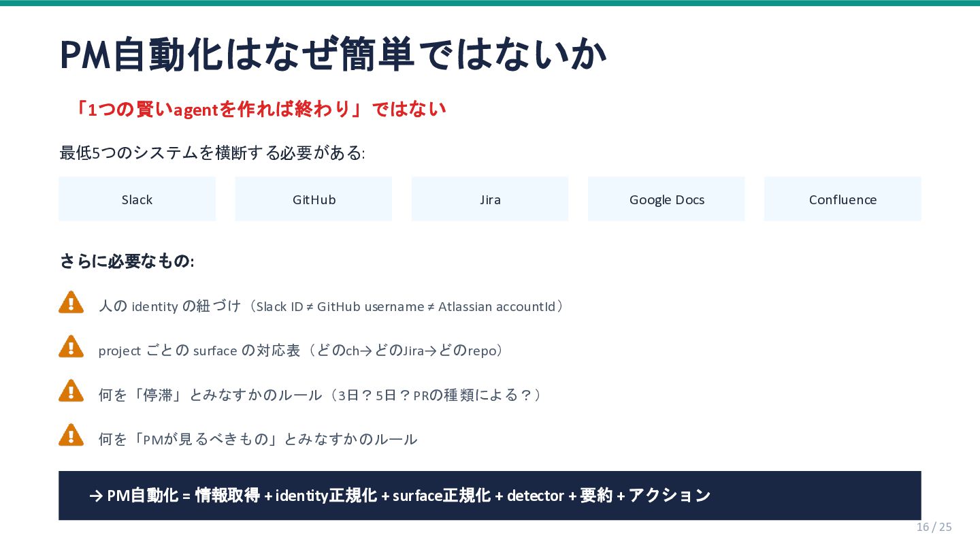Select the GitHub box
This screenshot has height=552, width=980.
point(313,199)
